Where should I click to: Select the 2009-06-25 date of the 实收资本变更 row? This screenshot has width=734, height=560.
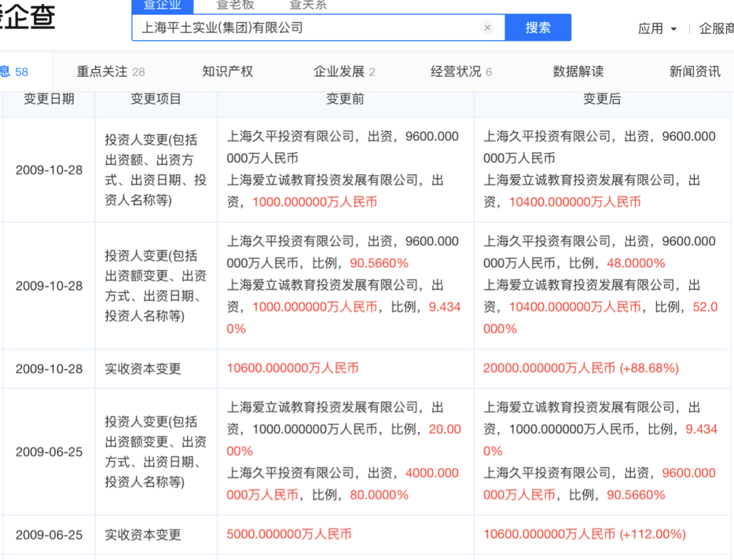[49, 535]
